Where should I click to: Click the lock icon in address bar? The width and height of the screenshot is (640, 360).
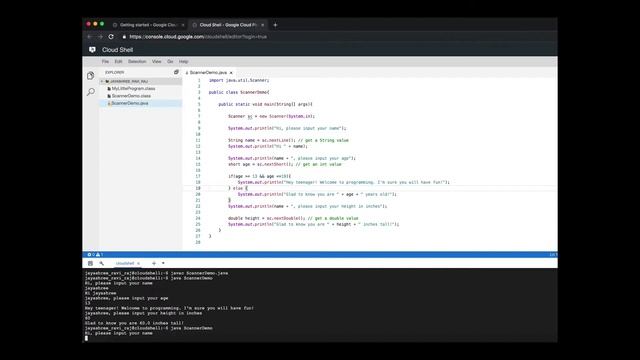pyautogui.click(x=124, y=37)
